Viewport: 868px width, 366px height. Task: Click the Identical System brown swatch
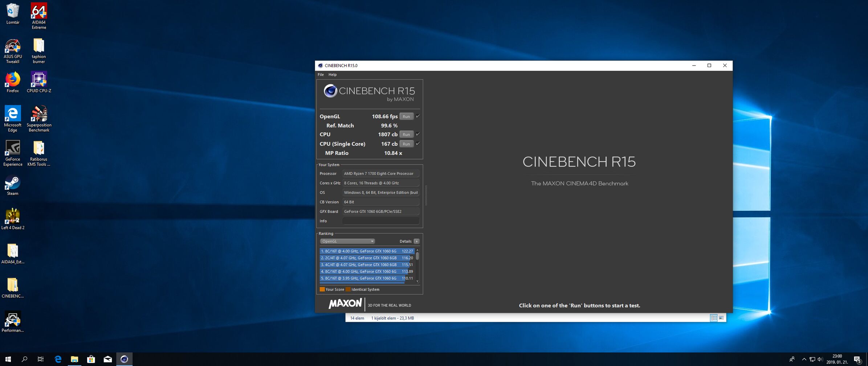(x=348, y=289)
